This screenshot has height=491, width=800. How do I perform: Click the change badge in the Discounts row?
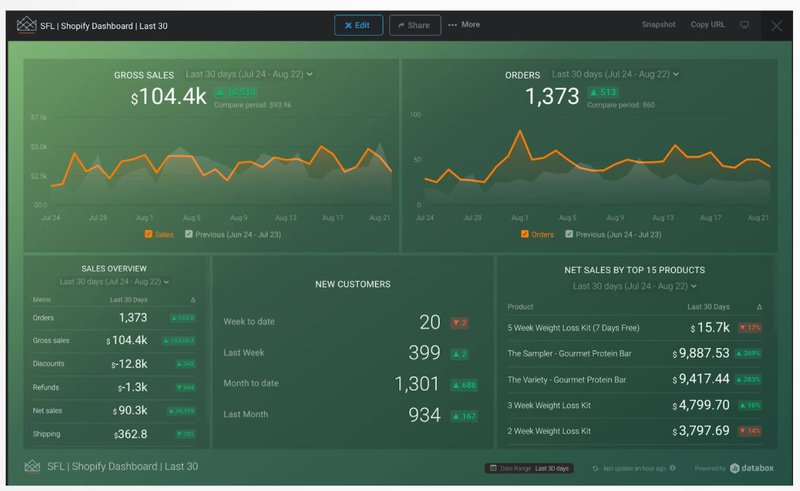coord(185,364)
